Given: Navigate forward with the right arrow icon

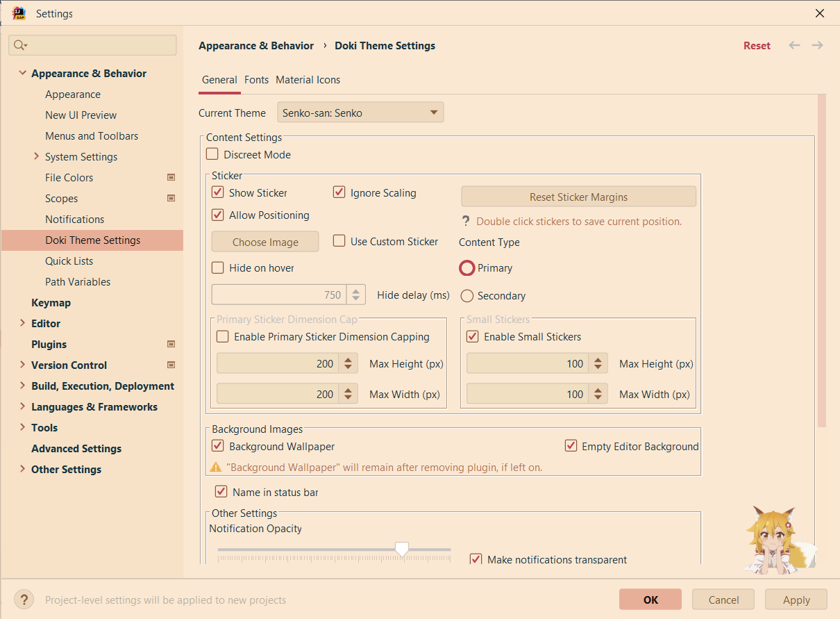Looking at the screenshot, I should 817,44.
